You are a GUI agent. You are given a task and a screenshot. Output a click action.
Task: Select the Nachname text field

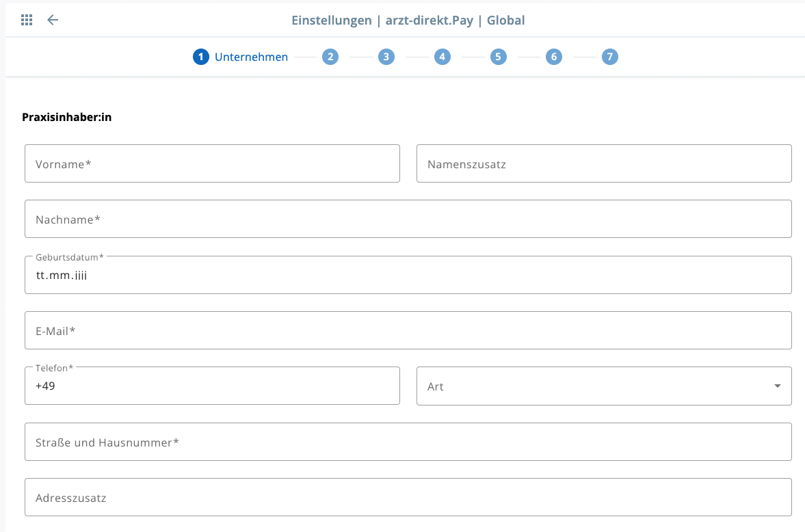point(408,220)
